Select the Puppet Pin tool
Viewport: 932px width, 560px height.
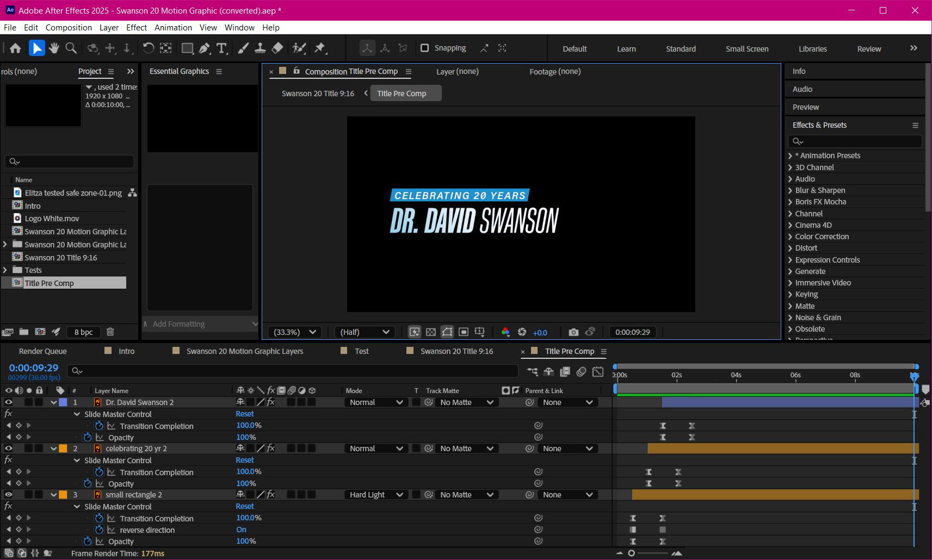pyautogui.click(x=320, y=48)
